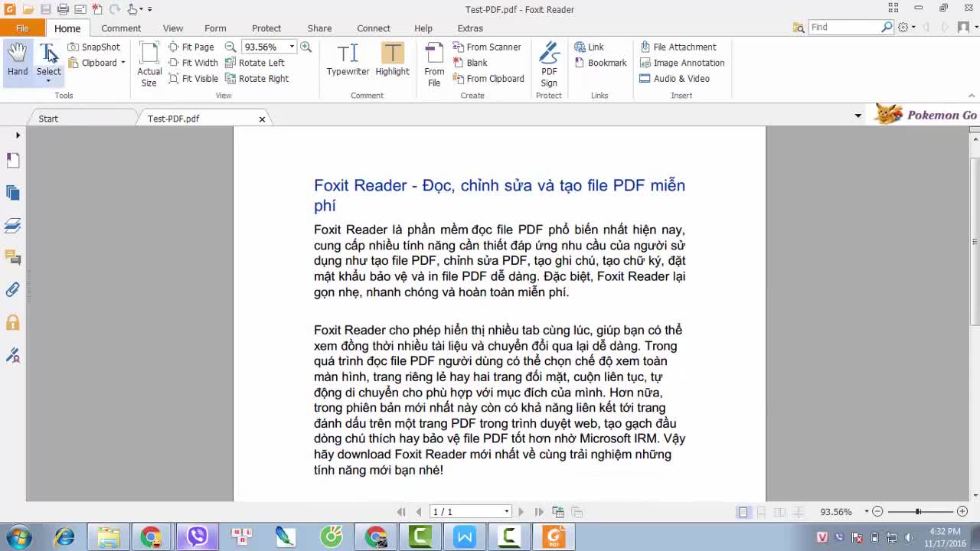Click the zoom slider plus button
The height and width of the screenshot is (551, 980).
pyautogui.click(x=962, y=512)
